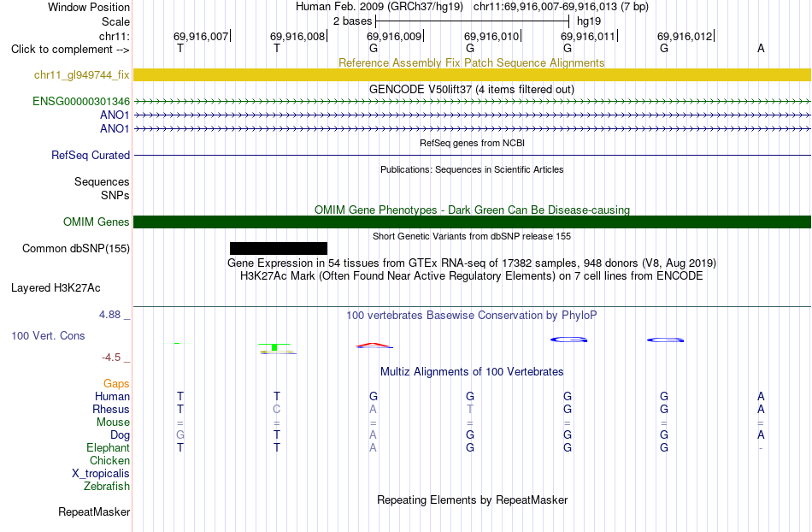Screen dimensions: 812x532
Task: Open the Short Genetic Variants from dbSNP title
Action: [x=472, y=236]
